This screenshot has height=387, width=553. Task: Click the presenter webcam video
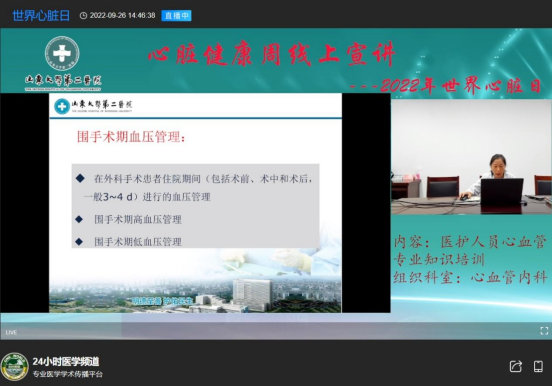471,157
